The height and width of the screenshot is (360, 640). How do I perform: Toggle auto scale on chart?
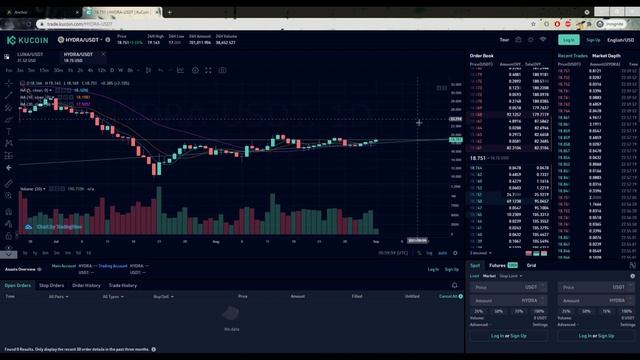(x=442, y=253)
